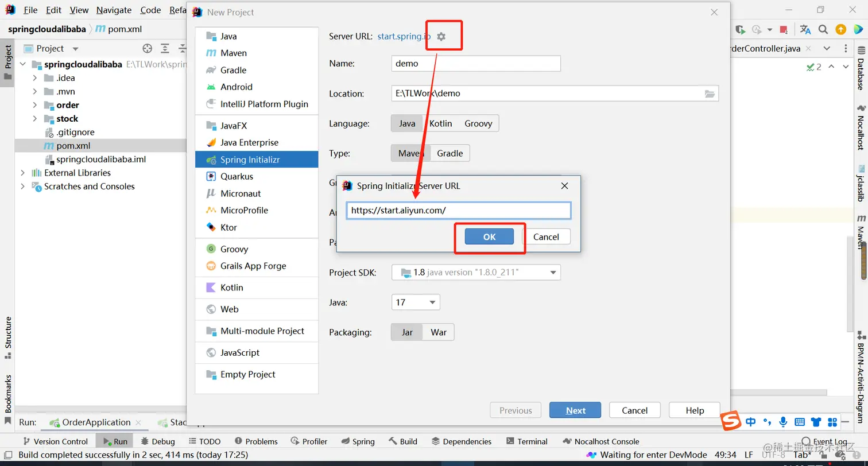Click Next in New Project wizard
868x466 pixels.
(x=575, y=410)
